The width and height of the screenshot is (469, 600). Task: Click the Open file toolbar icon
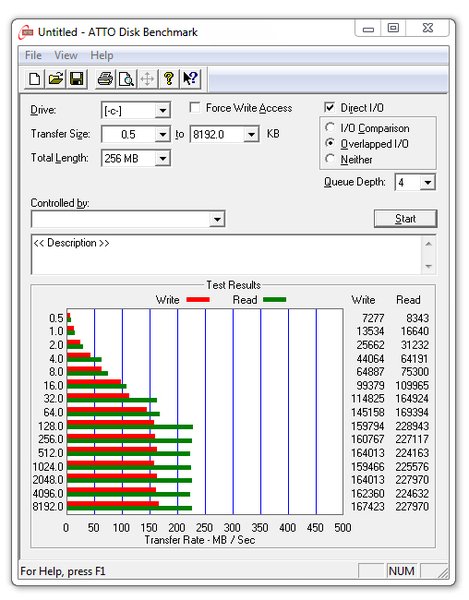[56, 79]
